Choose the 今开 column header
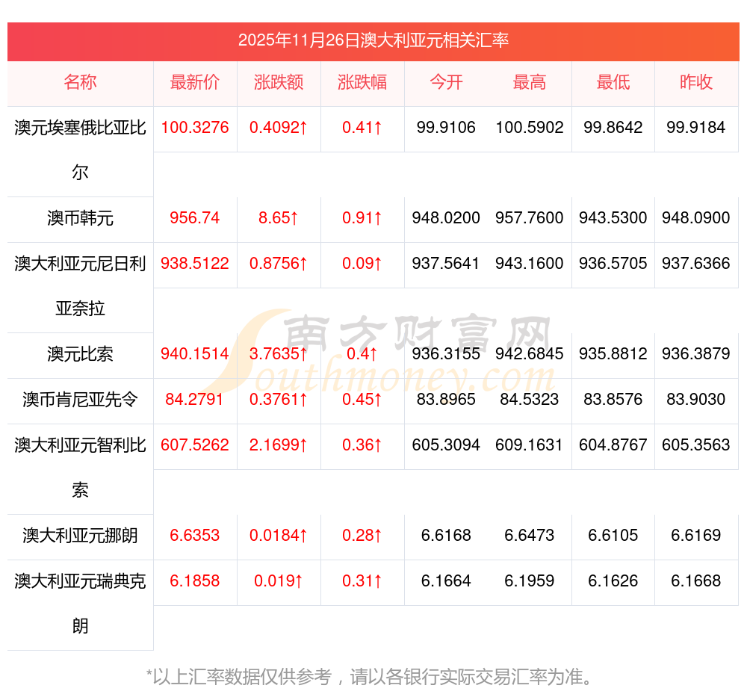 (x=446, y=82)
